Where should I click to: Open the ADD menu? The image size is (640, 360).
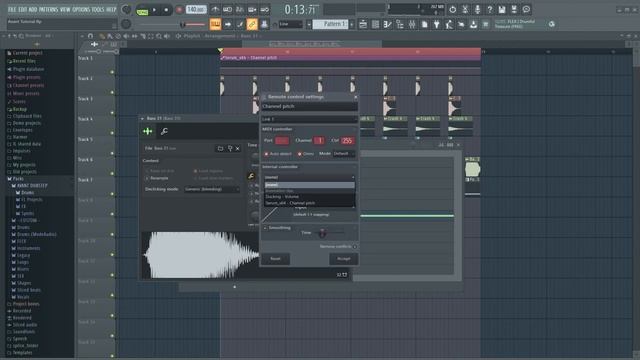(33, 9)
